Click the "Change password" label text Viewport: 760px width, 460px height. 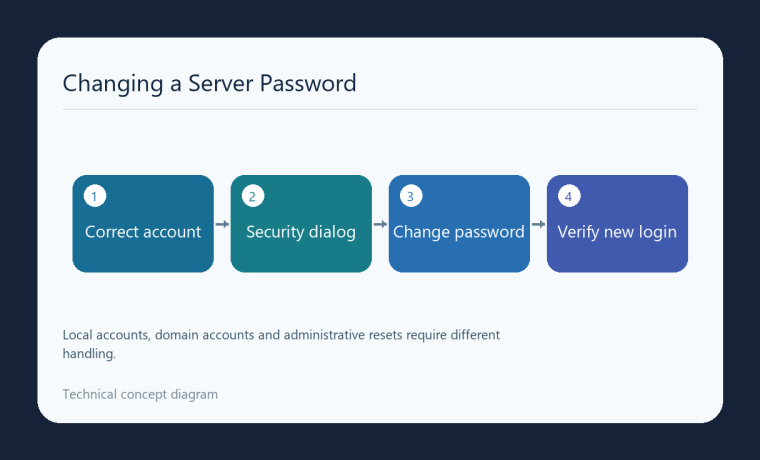pyautogui.click(x=459, y=232)
